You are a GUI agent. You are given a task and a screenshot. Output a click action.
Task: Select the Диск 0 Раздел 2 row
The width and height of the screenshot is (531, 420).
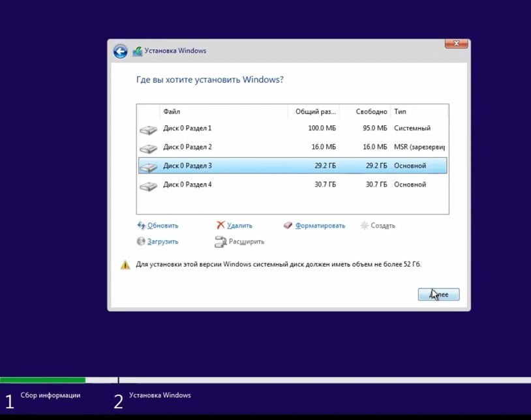tap(293, 147)
